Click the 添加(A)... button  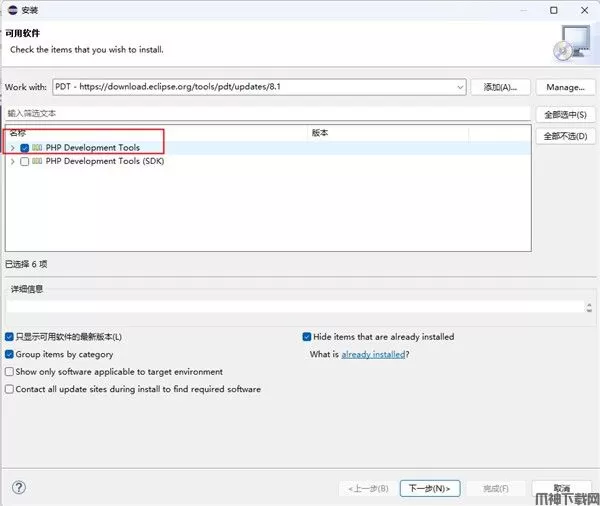(501, 87)
